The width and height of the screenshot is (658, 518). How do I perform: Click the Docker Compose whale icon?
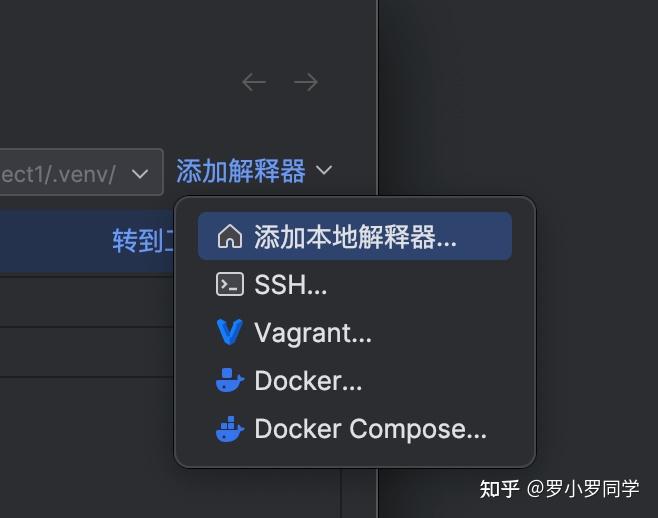tap(230, 429)
